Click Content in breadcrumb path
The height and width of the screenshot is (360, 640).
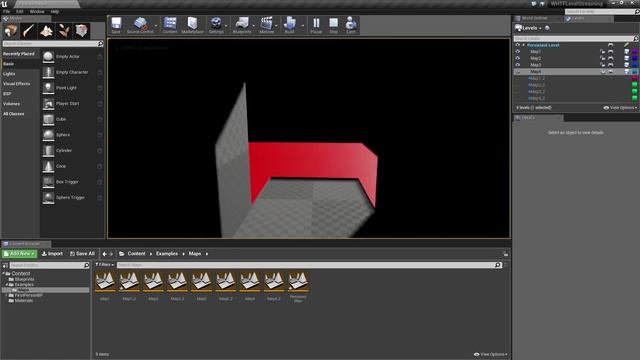(x=136, y=254)
